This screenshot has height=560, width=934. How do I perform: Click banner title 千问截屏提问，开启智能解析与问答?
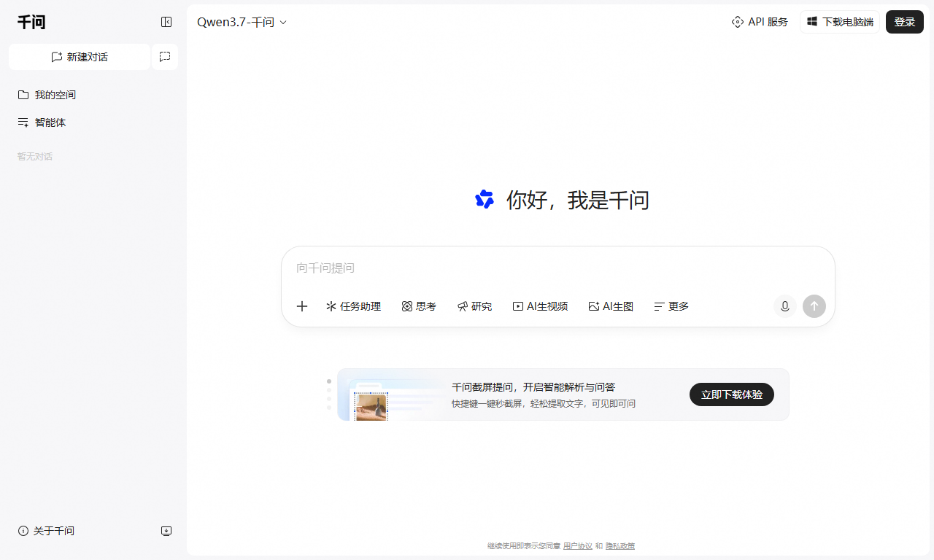[x=533, y=387]
